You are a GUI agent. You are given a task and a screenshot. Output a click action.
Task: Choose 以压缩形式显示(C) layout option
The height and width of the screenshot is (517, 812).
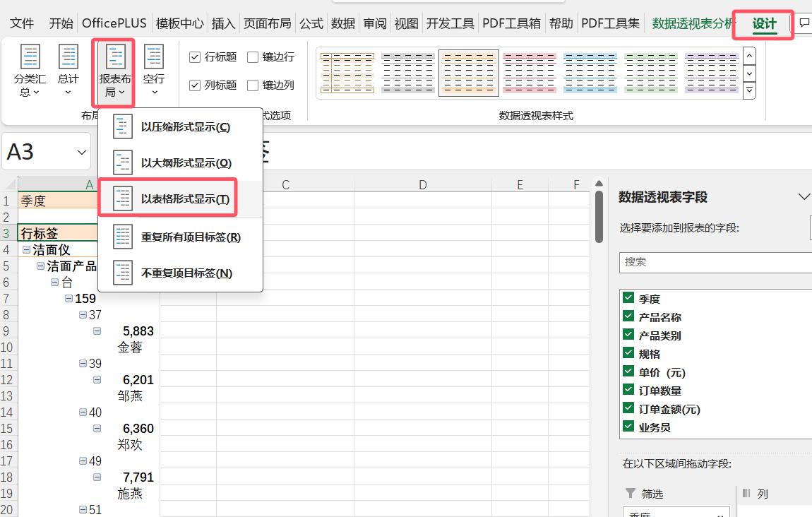point(180,127)
